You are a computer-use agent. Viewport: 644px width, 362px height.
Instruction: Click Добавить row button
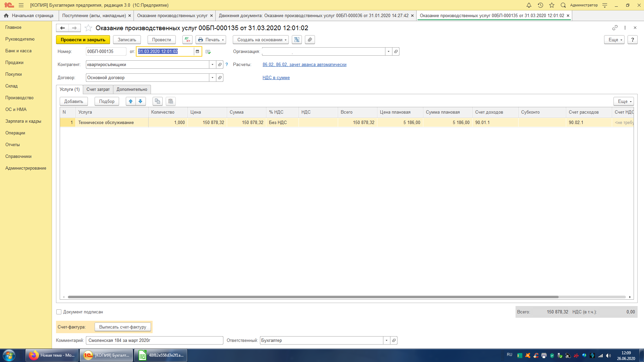(74, 101)
